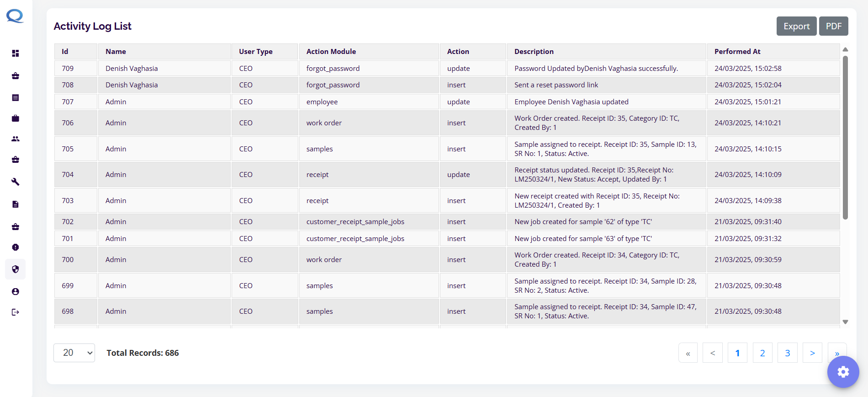This screenshot has width=868, height=397.
Task: Select the highlighted shield icon in sidebar
Action: coord(16,269)
